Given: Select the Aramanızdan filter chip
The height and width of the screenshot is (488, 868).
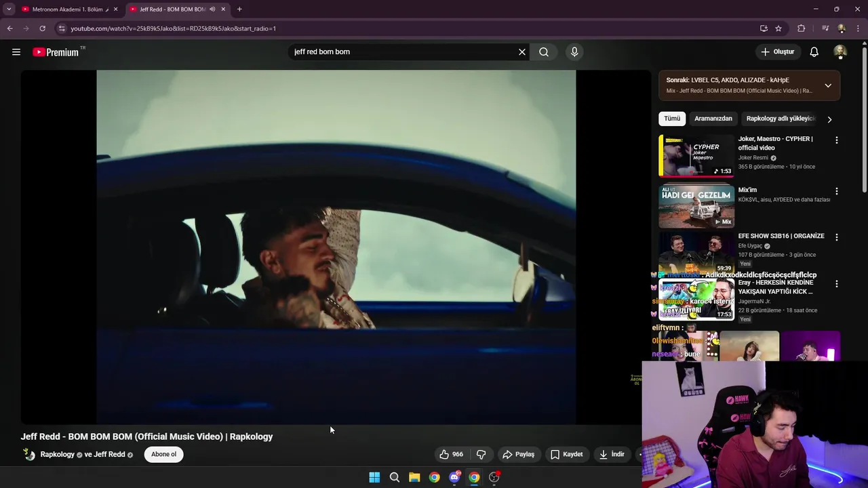Looking at the screenshot, I should pyautogui.click(x=713, y=119).
